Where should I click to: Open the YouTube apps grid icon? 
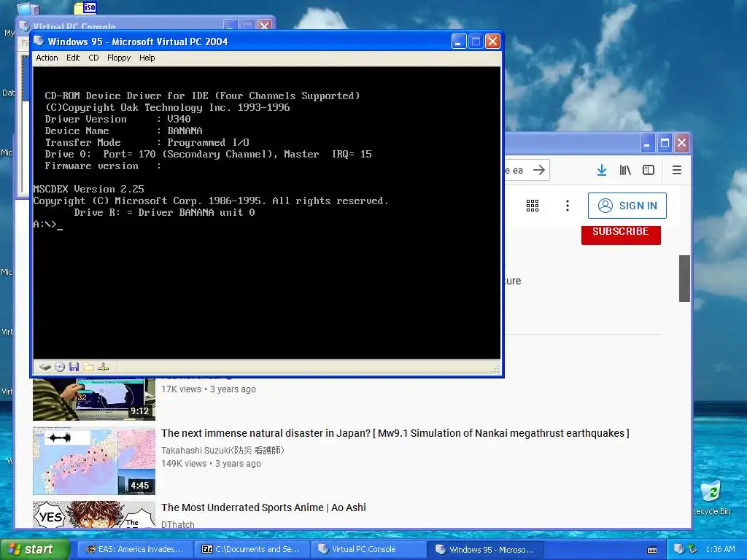[532, 206]
